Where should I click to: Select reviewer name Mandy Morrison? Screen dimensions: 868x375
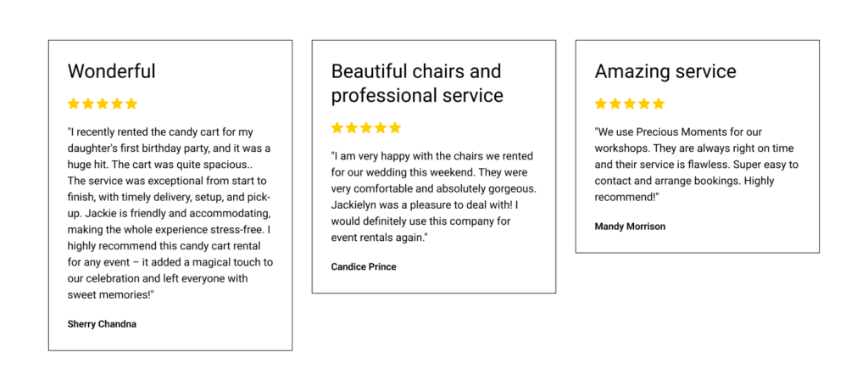[x=630, y=227]
